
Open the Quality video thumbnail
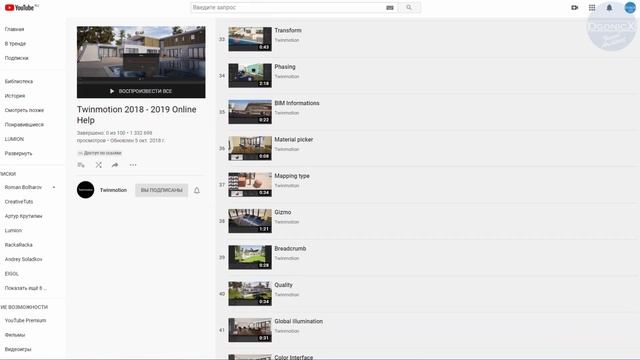coord(250,293)
